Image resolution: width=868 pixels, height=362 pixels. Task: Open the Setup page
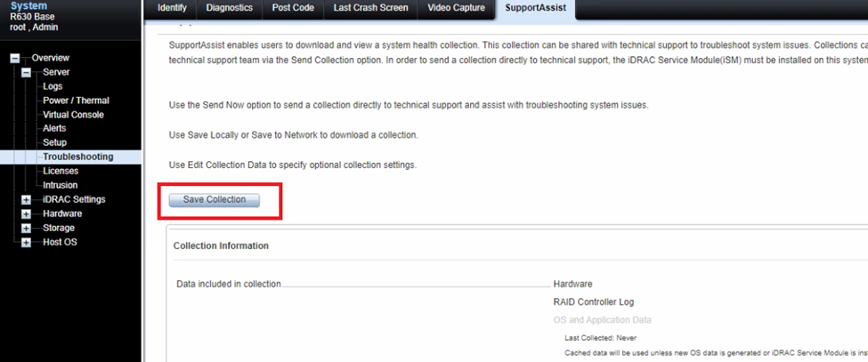coord(55,142)
